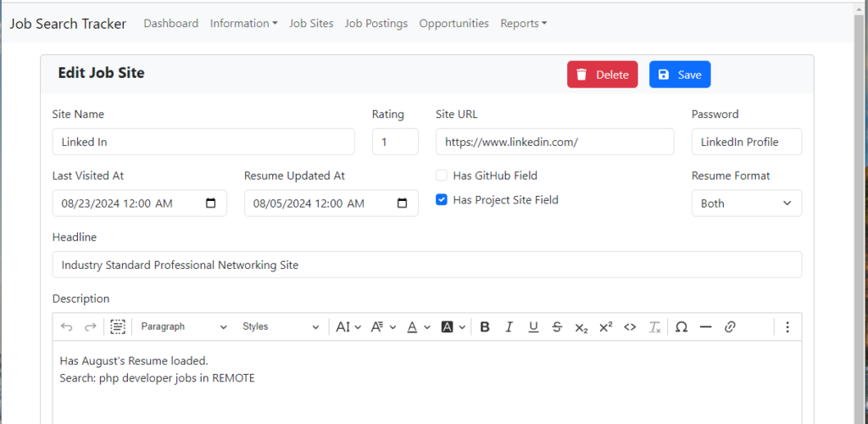Undo last edit in Description editor
This screenshot has width=868, height=424.
tap(66, 327)
